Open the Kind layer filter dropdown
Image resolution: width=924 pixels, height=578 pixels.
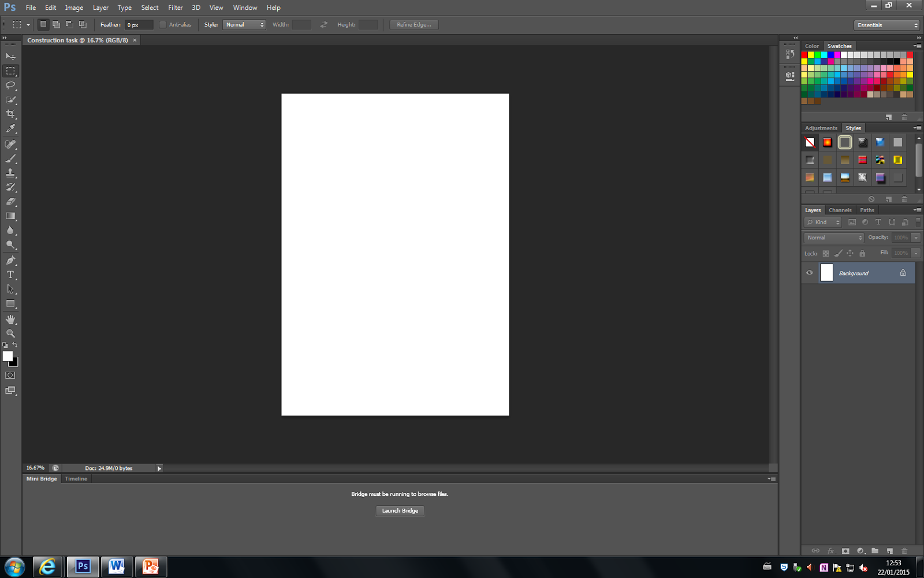tap(823, 222)
